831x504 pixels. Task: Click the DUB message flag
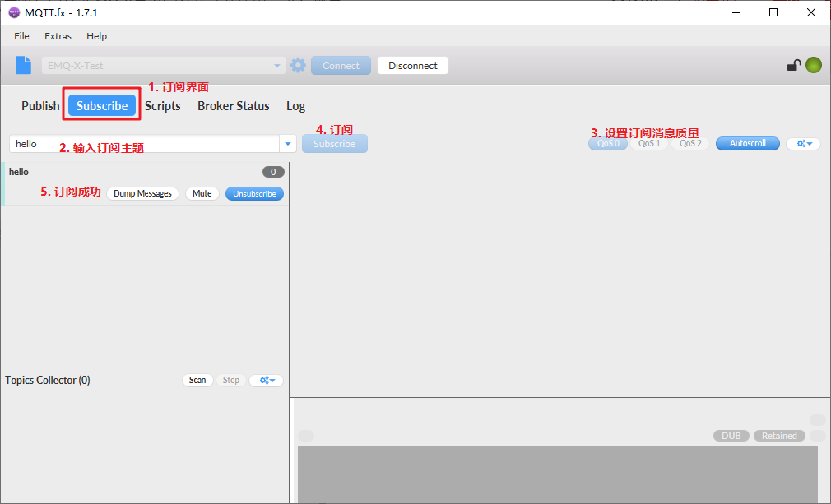(731, 436)
